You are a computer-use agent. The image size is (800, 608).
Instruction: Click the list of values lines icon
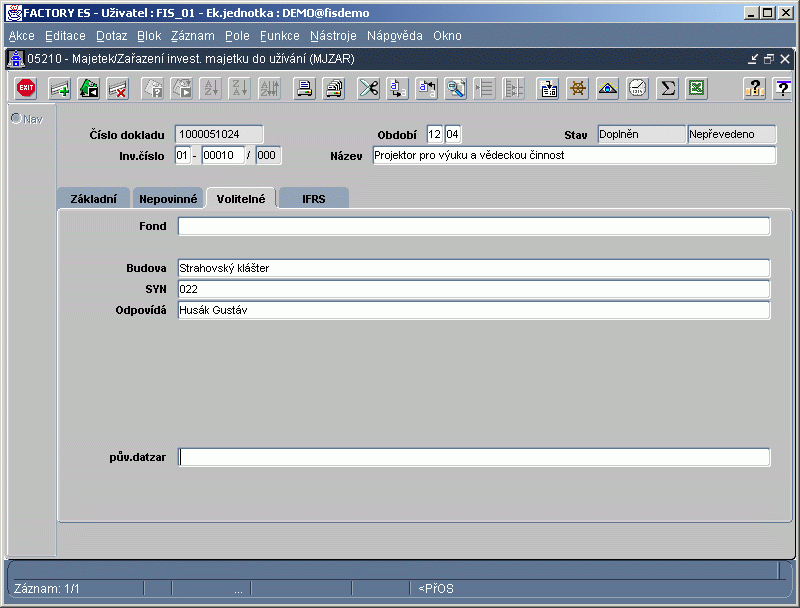[484, 88]
